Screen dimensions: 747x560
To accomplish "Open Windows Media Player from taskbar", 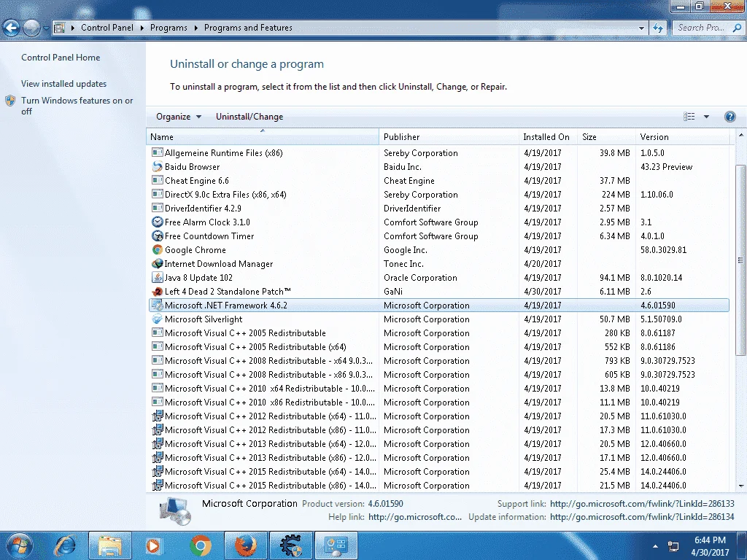I will click(x=153, y=545).
